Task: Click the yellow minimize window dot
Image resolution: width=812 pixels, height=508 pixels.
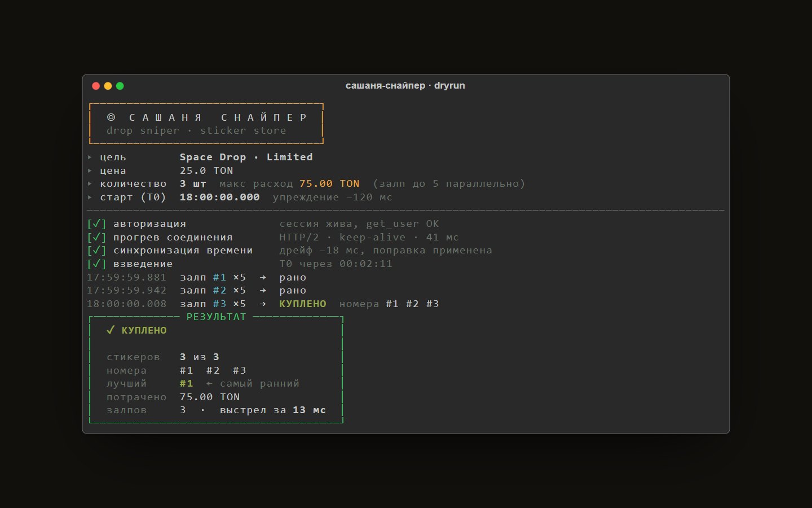Action: [x=108, y=86]
